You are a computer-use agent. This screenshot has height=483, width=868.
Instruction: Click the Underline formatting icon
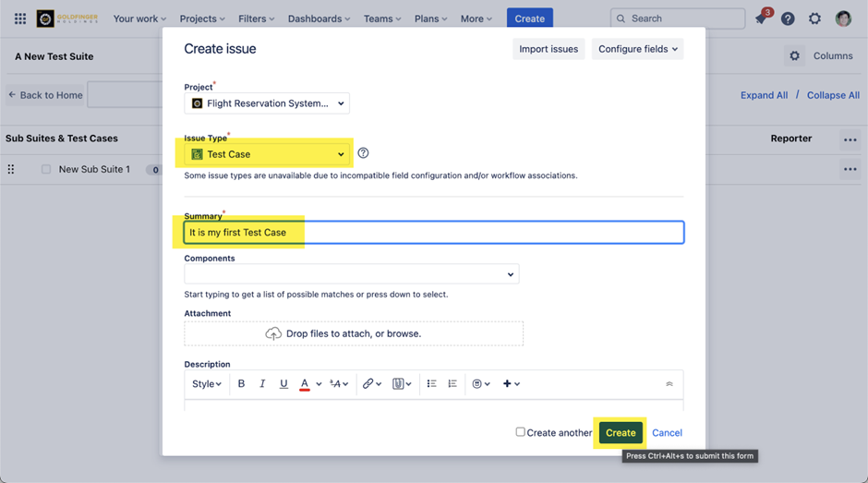pyautogui.click(x=283, y=384)
